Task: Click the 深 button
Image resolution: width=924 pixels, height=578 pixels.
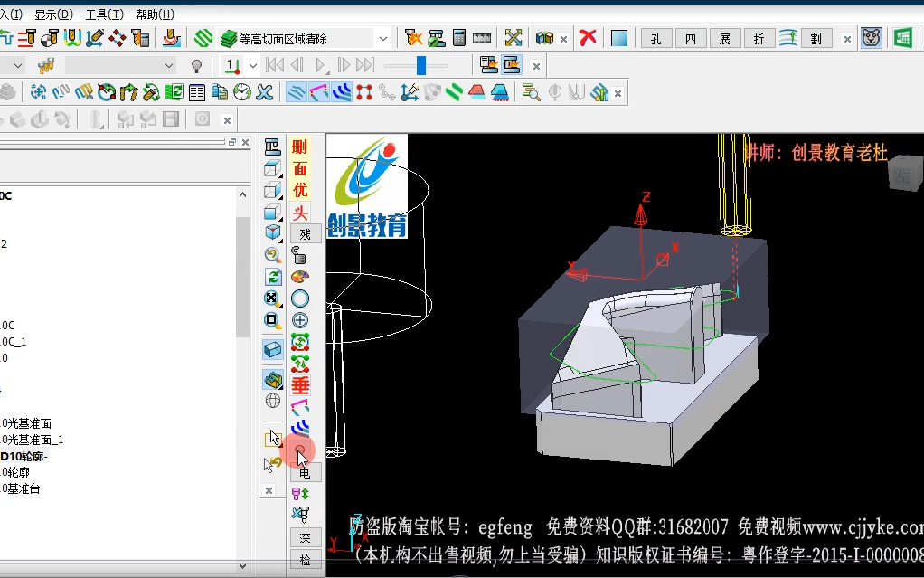Action: 306,538
